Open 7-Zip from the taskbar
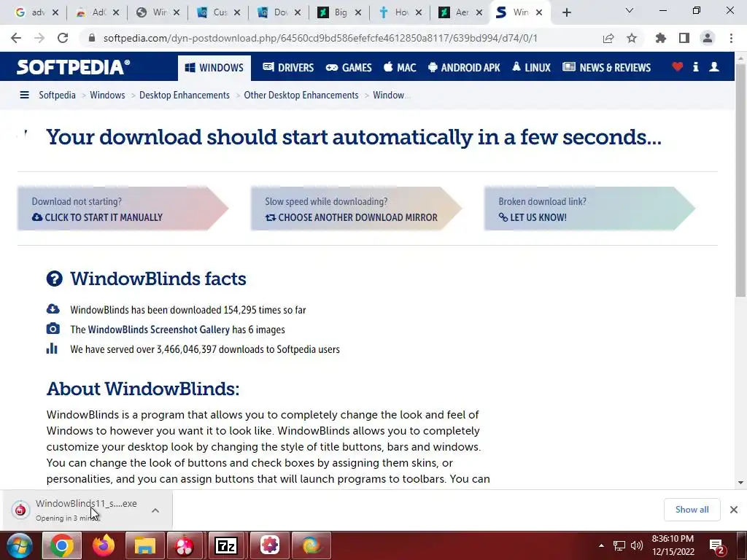Image resolution: width=747 pixels, height=560 pixels. coord(226,545)
